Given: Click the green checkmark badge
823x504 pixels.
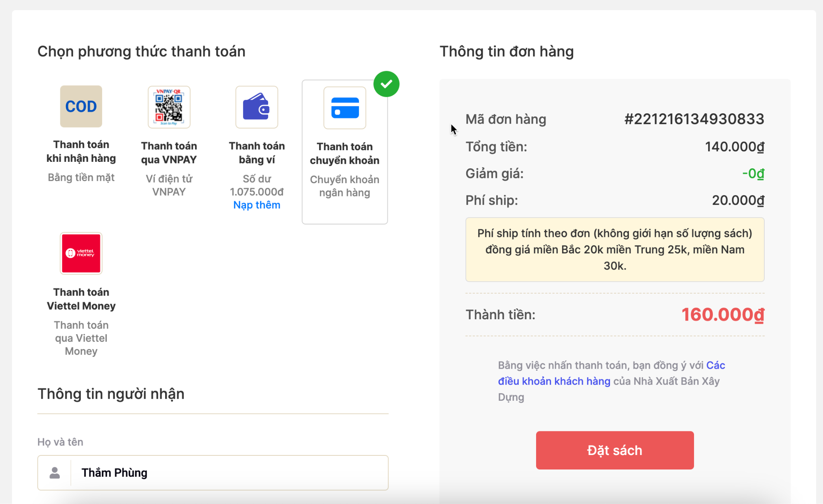Looking at the screenshot, I should pos(386,84).
